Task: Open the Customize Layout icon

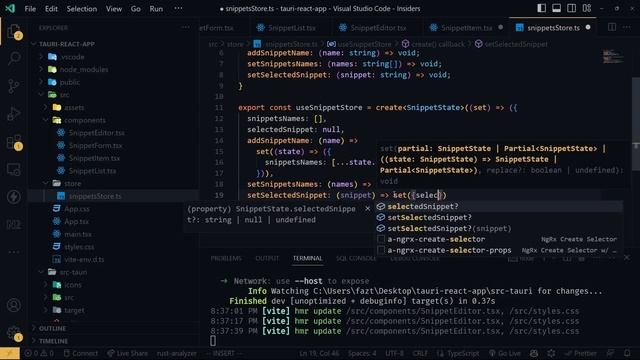Action: tap(587, 8)
